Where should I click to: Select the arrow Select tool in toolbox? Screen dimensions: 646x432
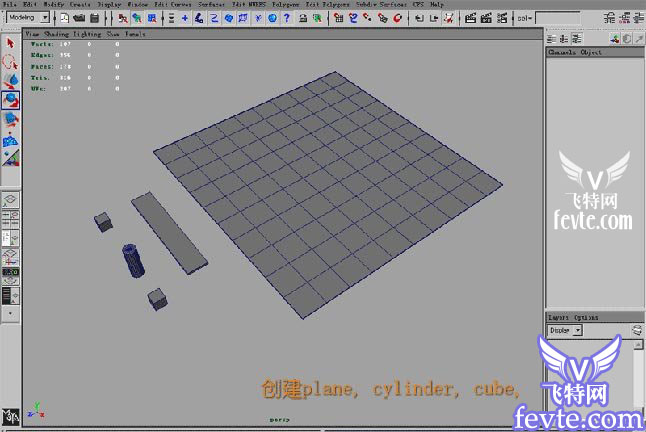pyautogui.click(x=10, y=43)
